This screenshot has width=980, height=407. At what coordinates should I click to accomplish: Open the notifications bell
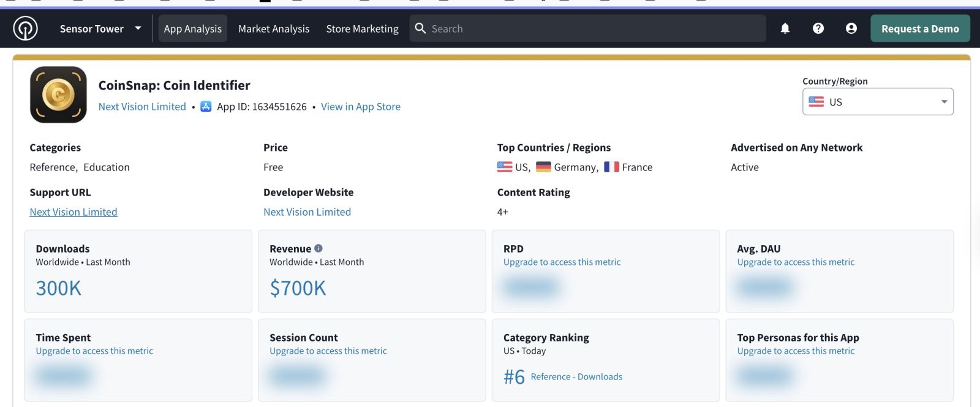[785, 28]
